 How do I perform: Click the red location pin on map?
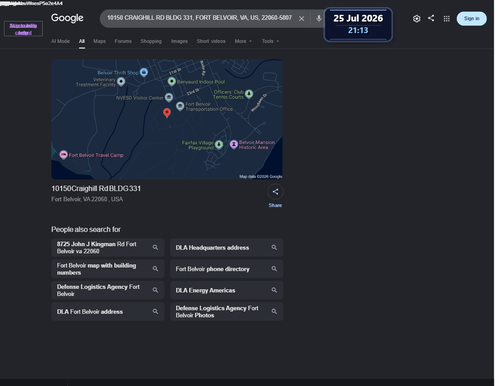coord(167,113)
